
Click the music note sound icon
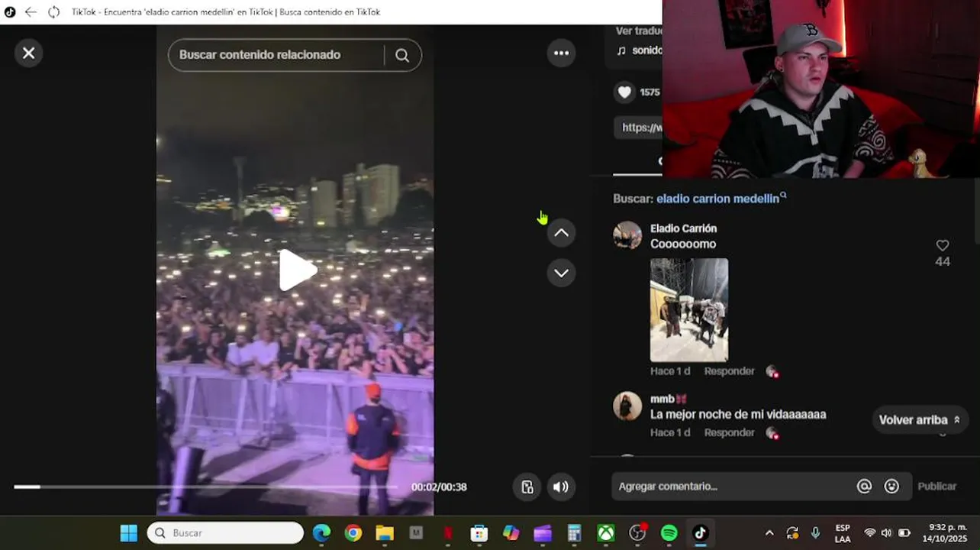[621, 50]
